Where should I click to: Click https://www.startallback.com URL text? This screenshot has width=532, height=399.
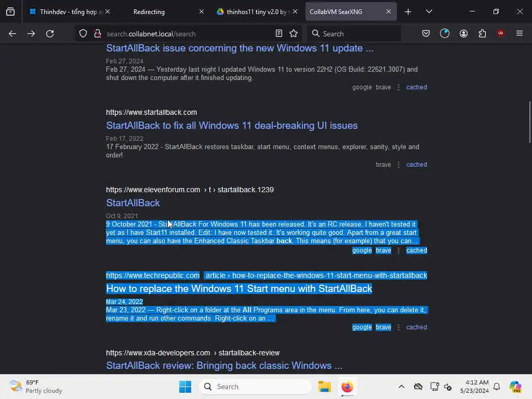[151, 112]
